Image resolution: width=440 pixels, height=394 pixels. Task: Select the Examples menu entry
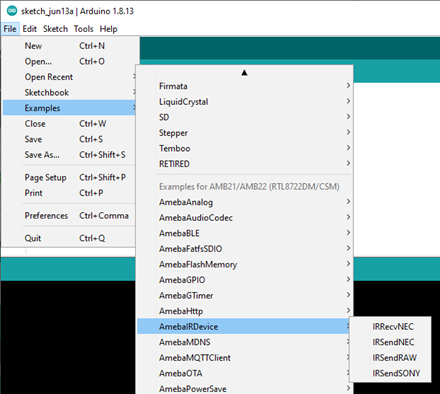pos(69,108)
